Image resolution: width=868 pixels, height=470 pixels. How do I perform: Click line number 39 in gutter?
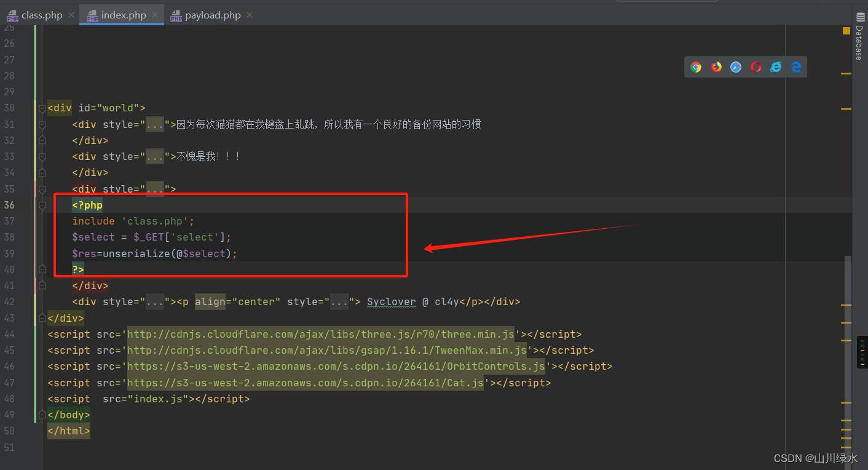(9, 253)
